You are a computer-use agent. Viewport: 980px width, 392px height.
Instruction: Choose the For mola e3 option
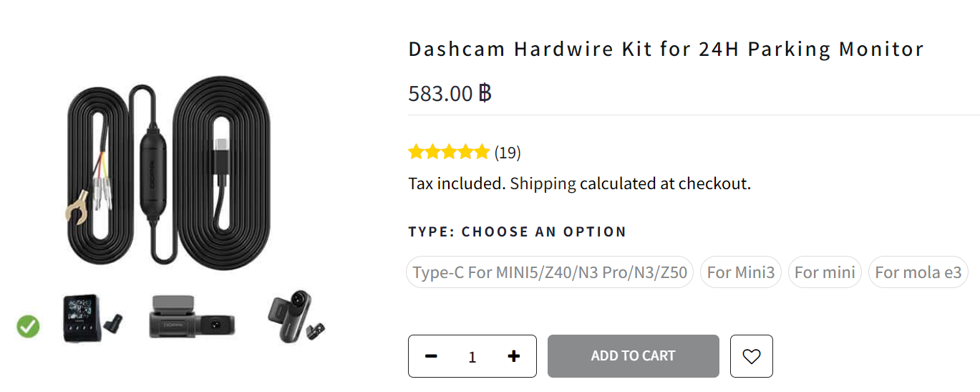(918, 272)
